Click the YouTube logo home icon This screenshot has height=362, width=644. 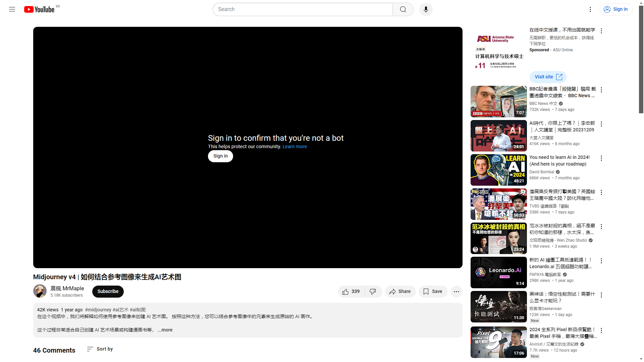[39, 9]
